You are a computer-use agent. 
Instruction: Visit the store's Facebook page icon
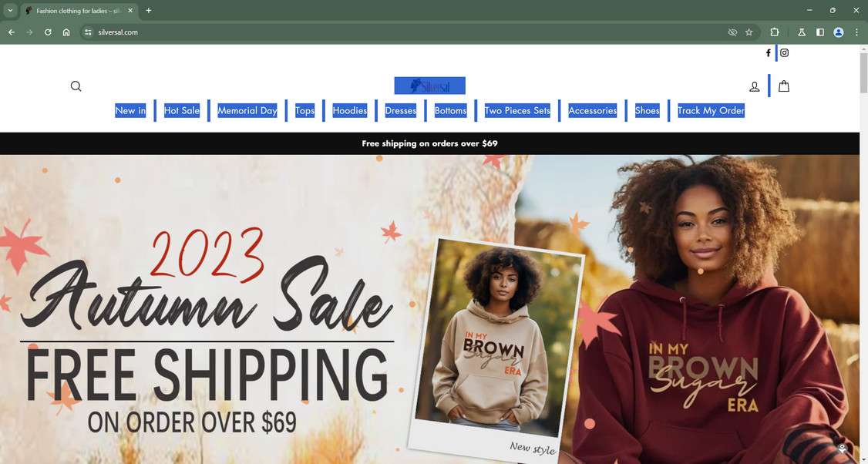point(768,53)
